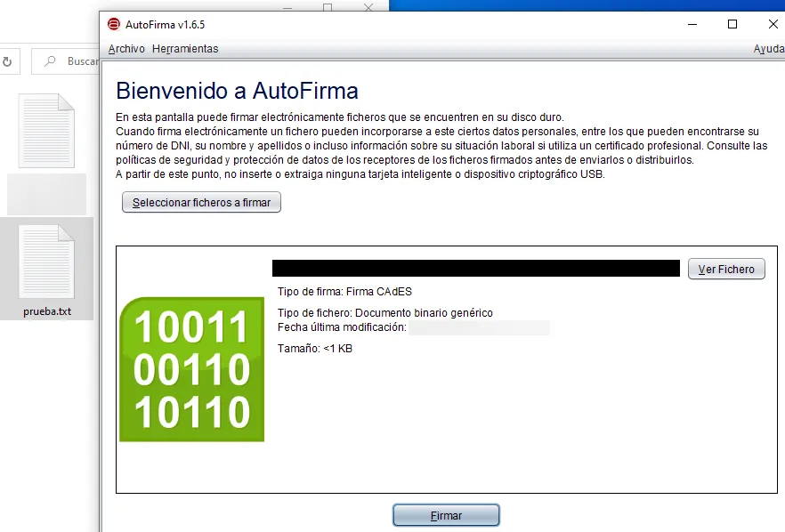The width and height of the screenshot is (785, 532).
Task: Select the green binary file icon
Action: coord(190,369)
